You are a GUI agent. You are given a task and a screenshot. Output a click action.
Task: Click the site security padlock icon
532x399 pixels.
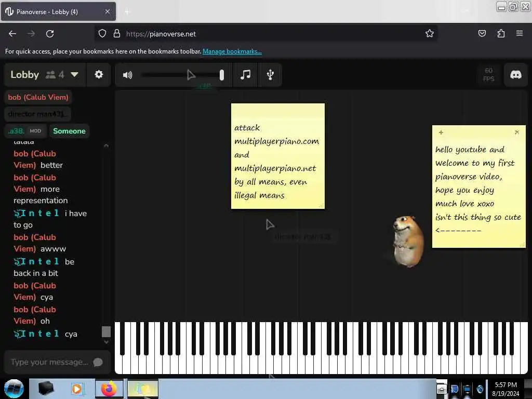(117, 33)
